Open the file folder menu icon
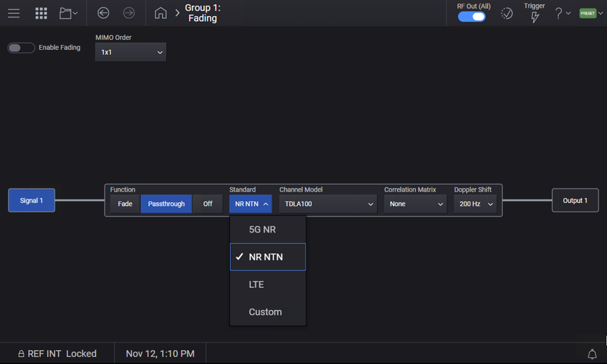The width and height of the screenshot is (607, 364). 68,13
